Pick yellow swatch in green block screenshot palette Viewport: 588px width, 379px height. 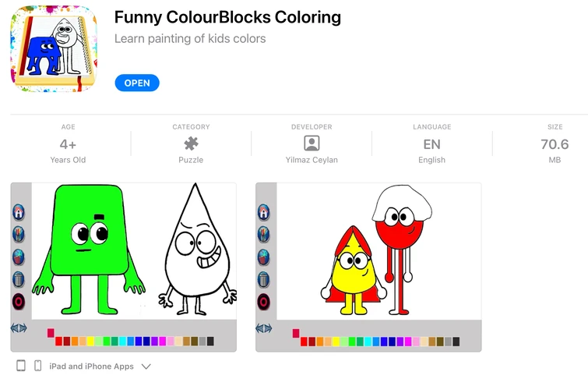pos(92,342)
